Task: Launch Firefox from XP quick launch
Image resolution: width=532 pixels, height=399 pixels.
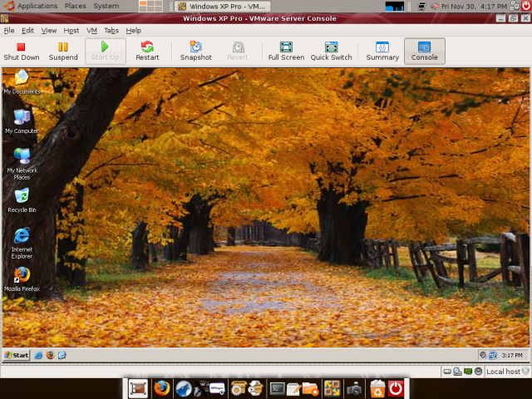Action: [51, 355]
